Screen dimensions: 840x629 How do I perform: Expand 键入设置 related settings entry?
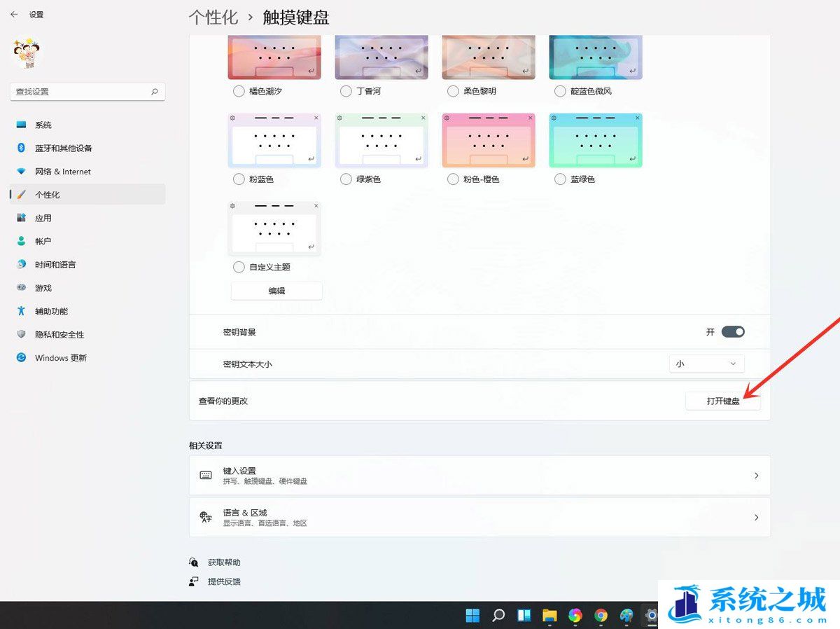[x=479, y=476]
